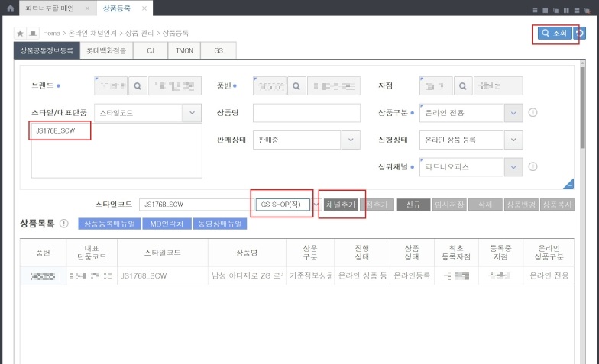The image size is (599, 364).
Task: Click info icon beside 상품구분 dropdown
Action: pyautogui.click(x=533, y=113)
